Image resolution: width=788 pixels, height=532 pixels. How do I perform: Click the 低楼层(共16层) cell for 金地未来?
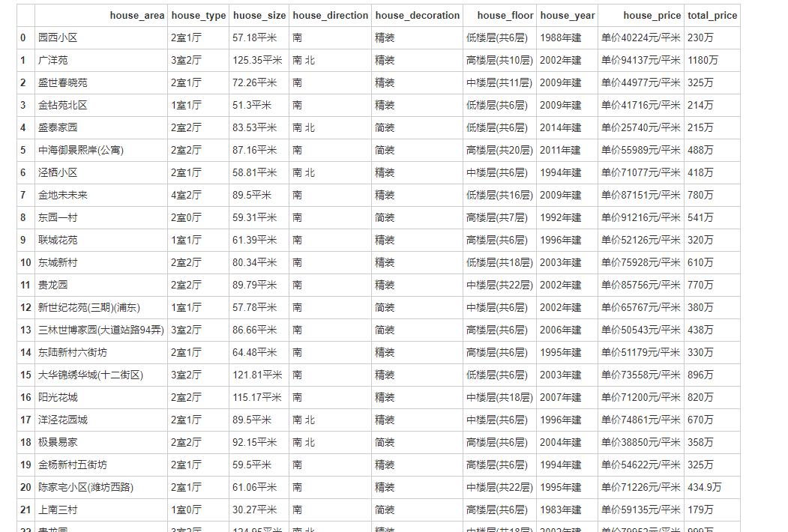coord(499,195)
